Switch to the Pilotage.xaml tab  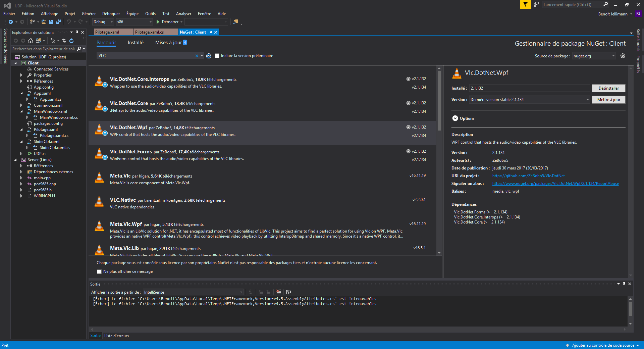(x=113, y=32)
